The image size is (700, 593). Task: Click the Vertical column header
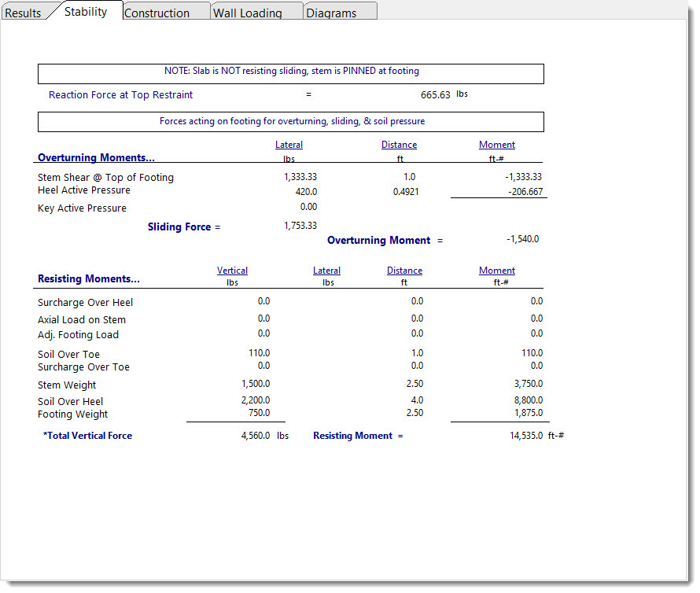coord(232,271)
